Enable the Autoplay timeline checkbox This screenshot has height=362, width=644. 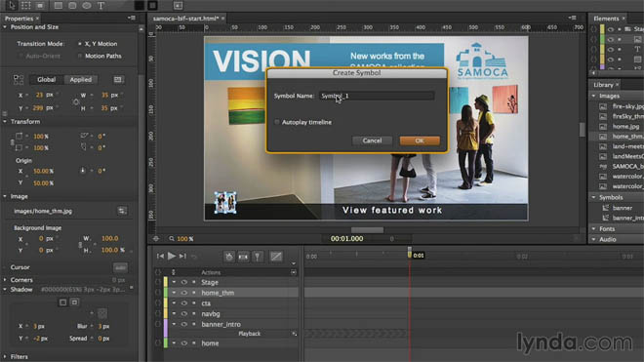pos(277,122)
